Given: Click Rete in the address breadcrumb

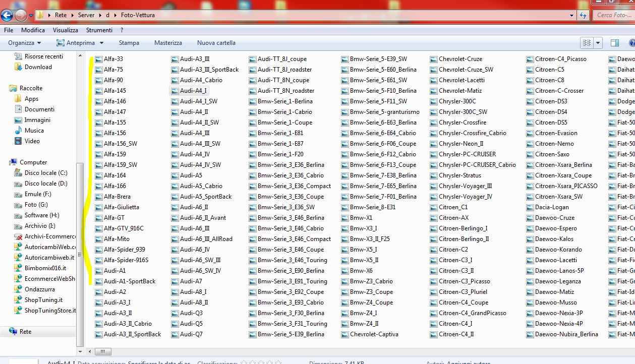Looking at the screenshot, I should [x=61, y=15].
